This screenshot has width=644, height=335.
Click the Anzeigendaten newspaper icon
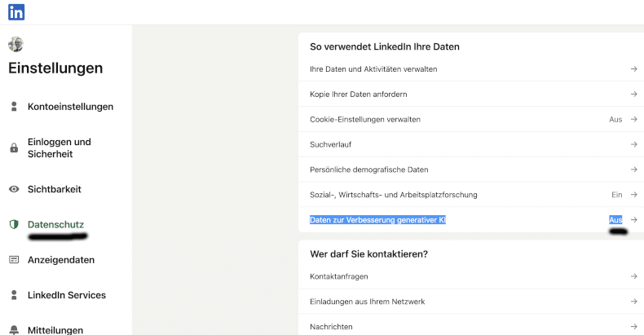pos(14,260)
